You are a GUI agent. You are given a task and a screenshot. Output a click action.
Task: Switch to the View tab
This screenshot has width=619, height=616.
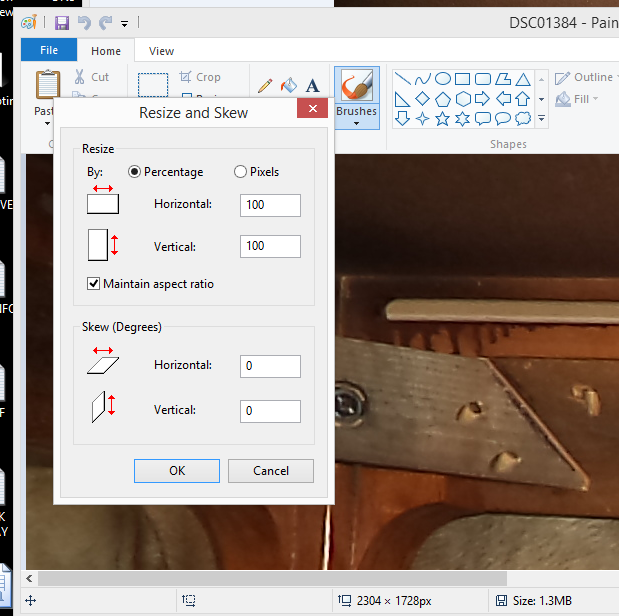click(x=161, y=51)
